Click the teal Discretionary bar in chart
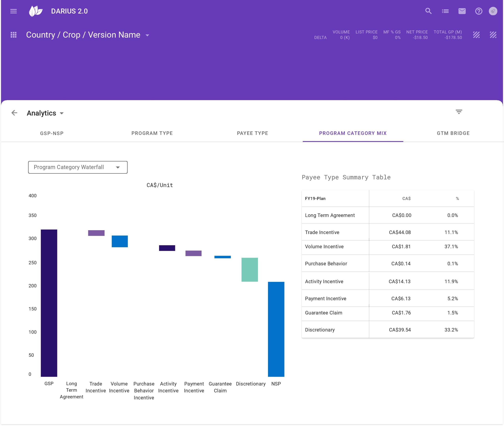504x444 pixels. tap(249, 270)
